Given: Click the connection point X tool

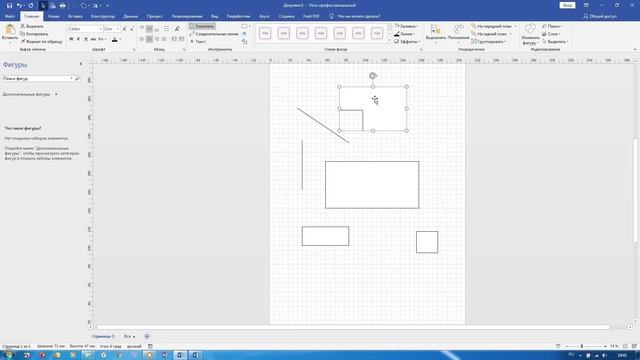Looking at the screenshot, I should point(244,34).
